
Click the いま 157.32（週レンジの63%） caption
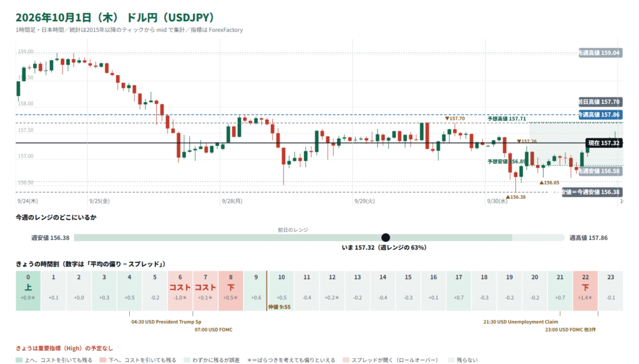pos(384,247)
